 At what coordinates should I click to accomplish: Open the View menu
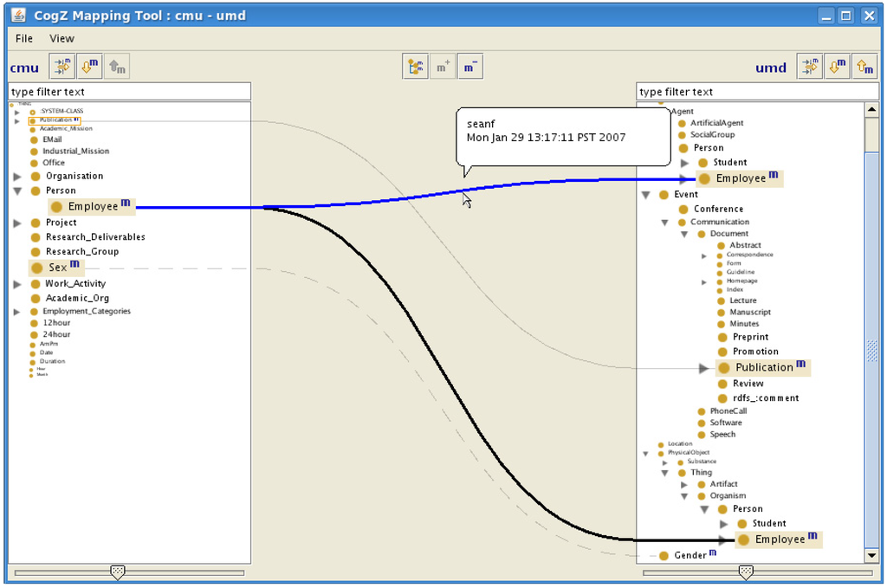62,38
